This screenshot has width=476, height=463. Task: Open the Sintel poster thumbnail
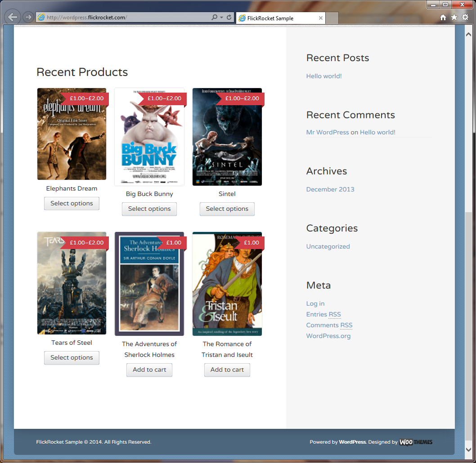click(227, 137)
